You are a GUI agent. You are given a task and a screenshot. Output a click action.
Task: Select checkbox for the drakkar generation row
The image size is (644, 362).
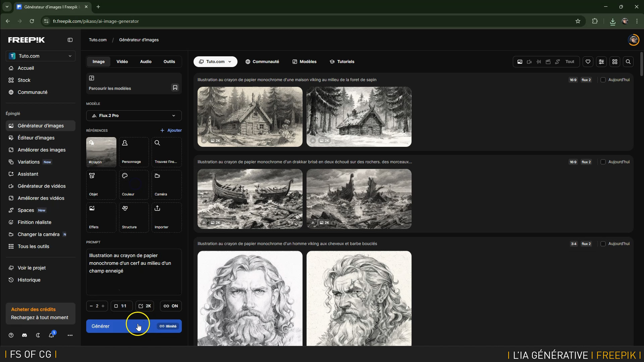tap(603, 162)
